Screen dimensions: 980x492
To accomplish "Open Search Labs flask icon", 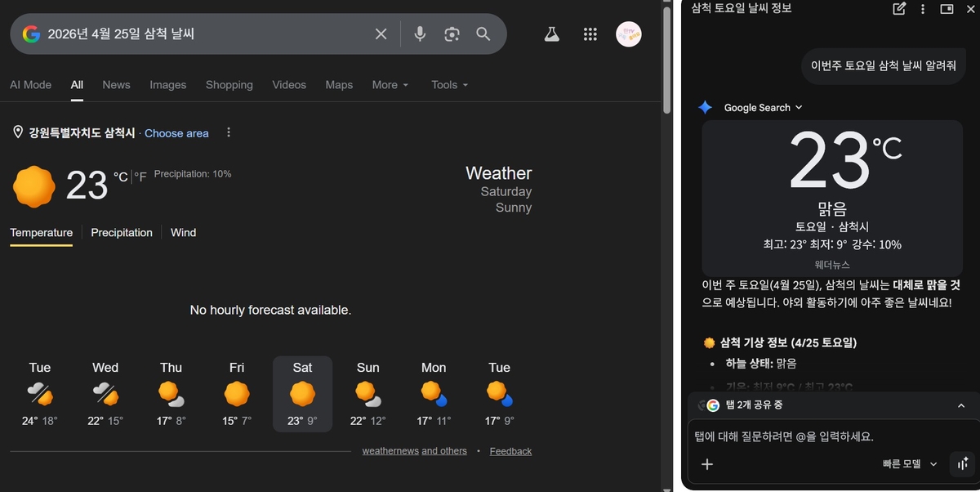I will pyautogui.click(x=552, y=34).
